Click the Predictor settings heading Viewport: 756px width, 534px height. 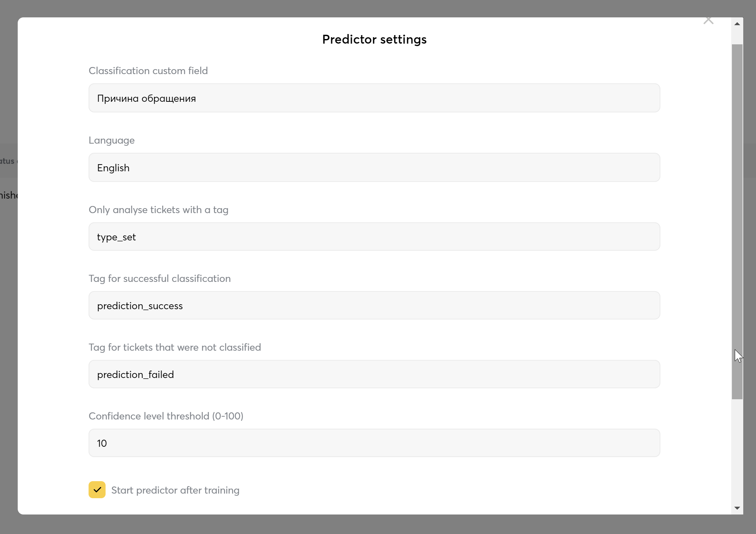click(374, 39)
